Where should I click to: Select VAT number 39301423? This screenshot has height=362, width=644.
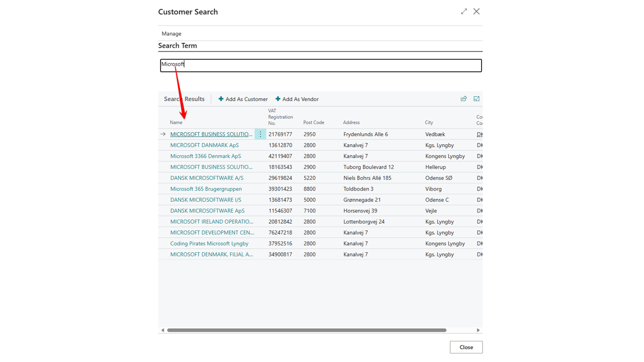(x=280, y=189)
